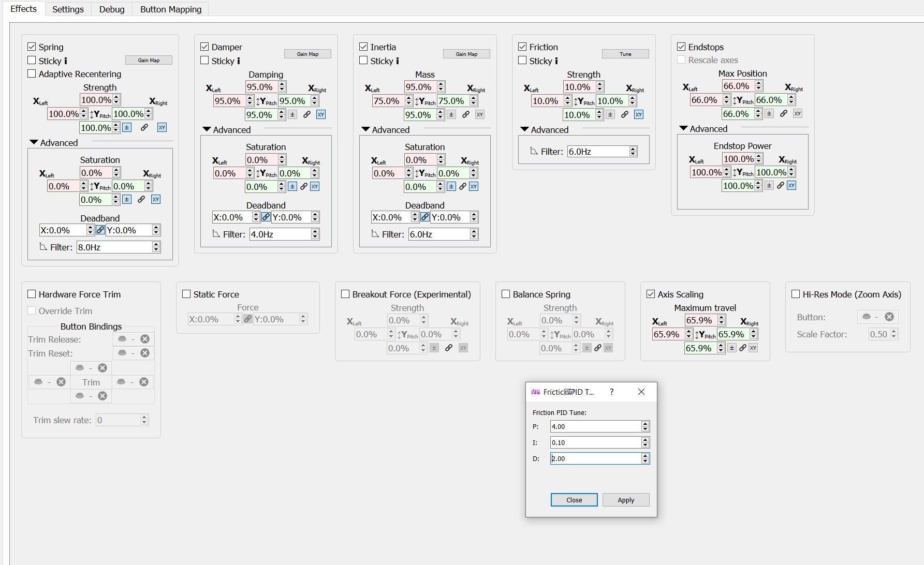Disable Axis Scaling checkbox
The height and width of the screenshot is (565, 924).
tap(651, 294)
